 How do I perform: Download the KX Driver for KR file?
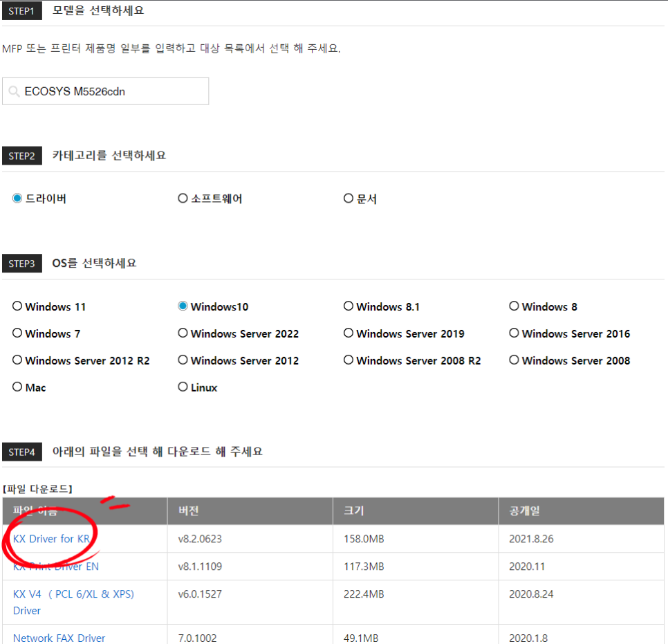coord(52,539)
